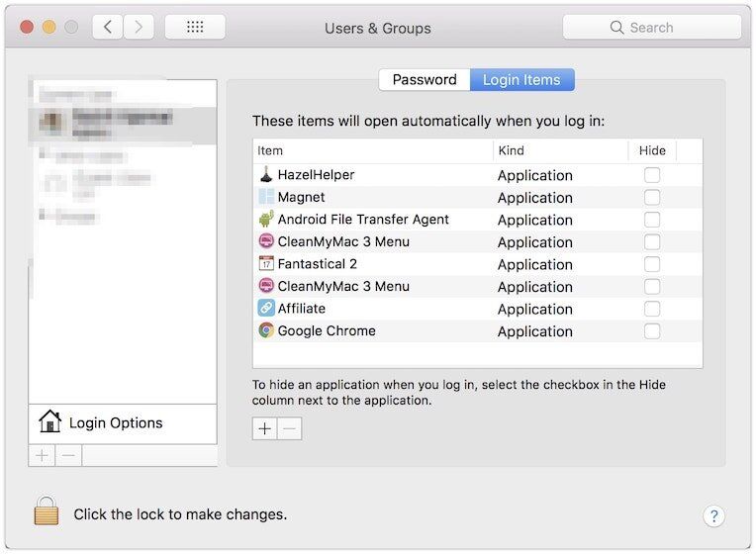Add a login item with plus button
The width and height of the screenshot is (756, 554).
pyautogui.click(x=264, y=428)
